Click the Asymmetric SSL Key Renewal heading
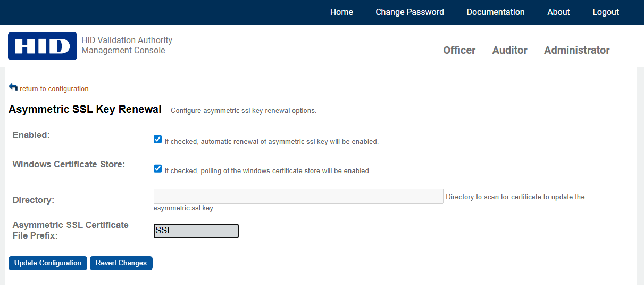Viewport: 644px width, 285px height. click(x=85, y=110)
